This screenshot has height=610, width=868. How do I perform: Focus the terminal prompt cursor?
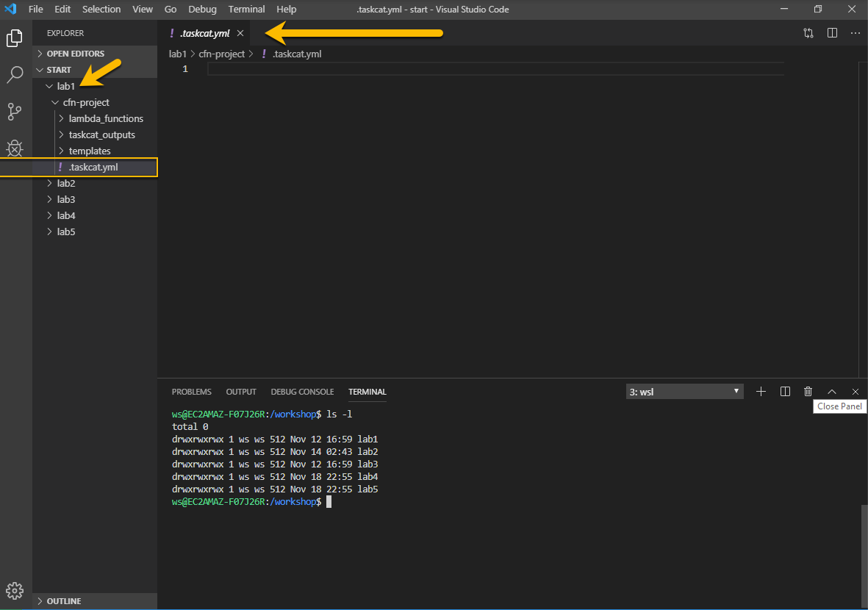click(x=329, y=502)
